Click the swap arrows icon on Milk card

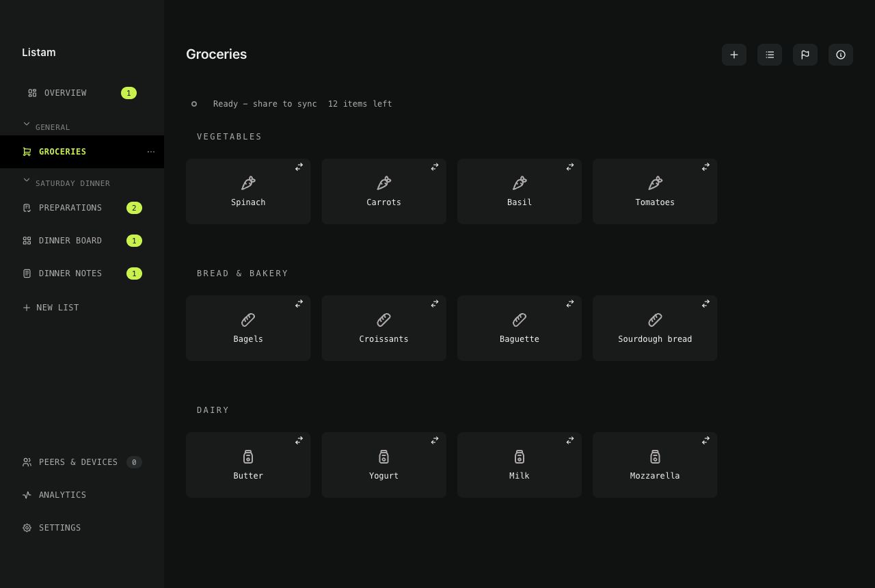(569, 440)
